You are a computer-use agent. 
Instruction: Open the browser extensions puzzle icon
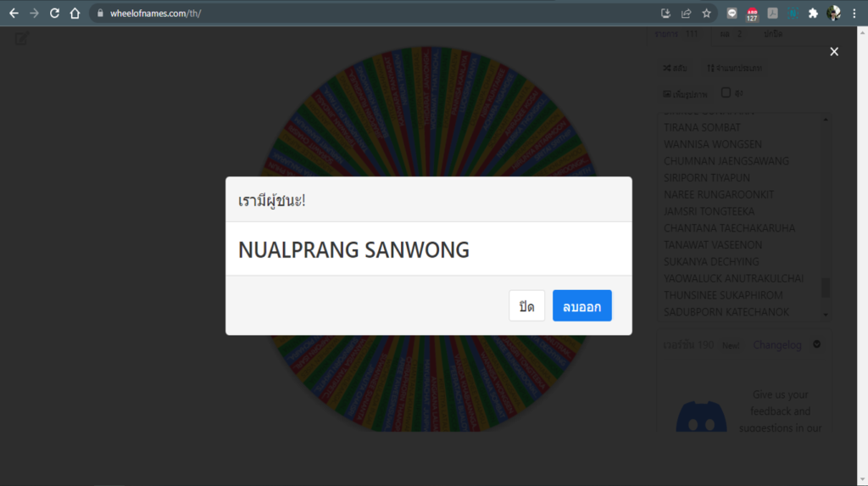[x=813, y=14]
